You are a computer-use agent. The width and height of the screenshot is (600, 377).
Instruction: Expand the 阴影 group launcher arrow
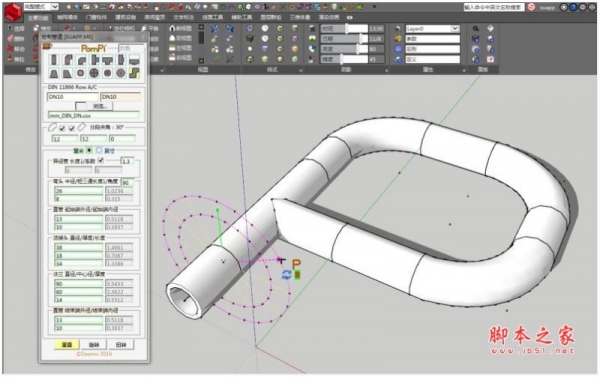386,70
